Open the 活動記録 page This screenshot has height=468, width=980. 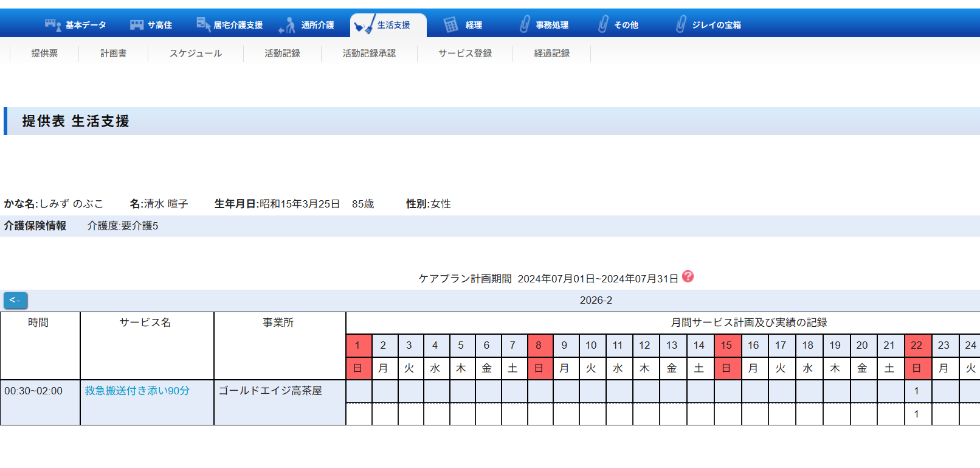282,54
